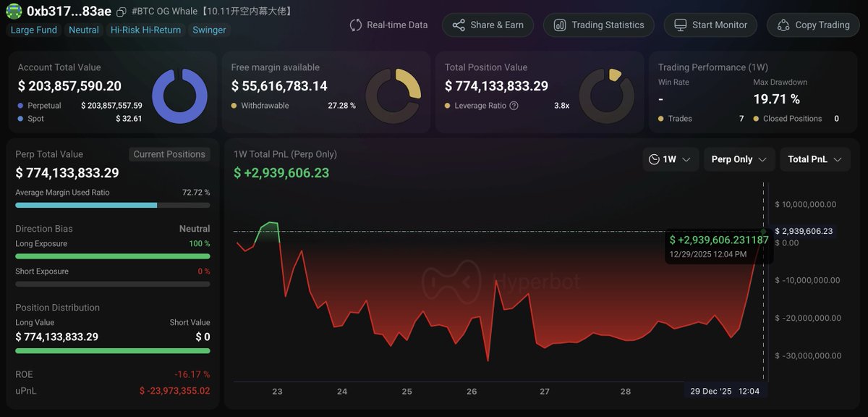868x417 pixels.
Task: Open the 1W time range dropdown
Action: point(670,159)
